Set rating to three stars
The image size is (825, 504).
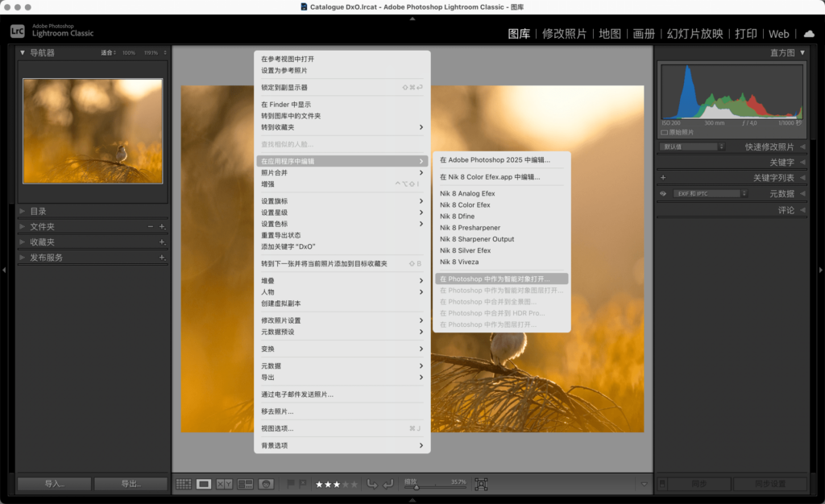point(337,484)
